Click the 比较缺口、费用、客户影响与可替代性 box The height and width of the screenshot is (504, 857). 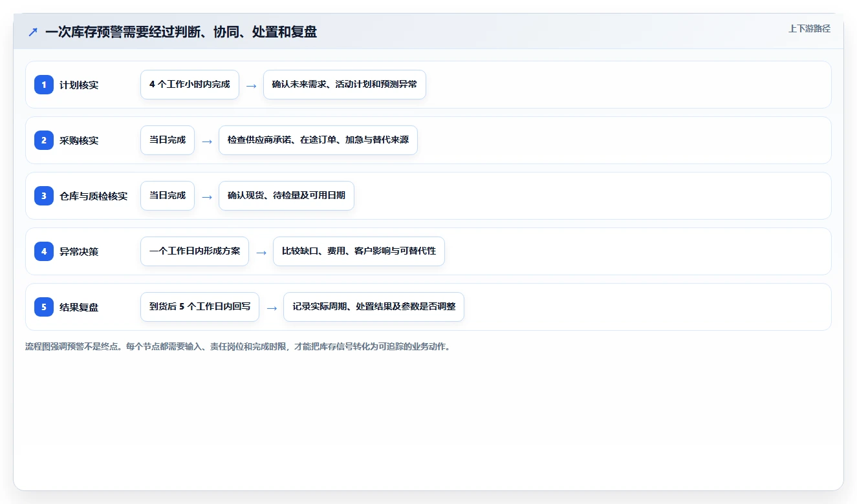[x=359, y=251]
